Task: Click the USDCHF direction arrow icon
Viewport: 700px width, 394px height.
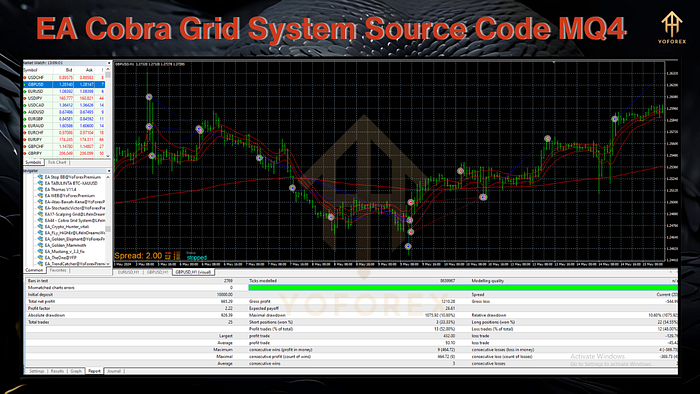Action: click(x=25, y=78)
